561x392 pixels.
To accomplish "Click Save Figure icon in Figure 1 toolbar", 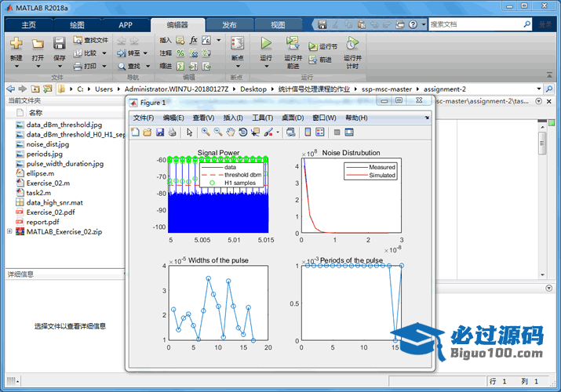I will pos(159,132).
